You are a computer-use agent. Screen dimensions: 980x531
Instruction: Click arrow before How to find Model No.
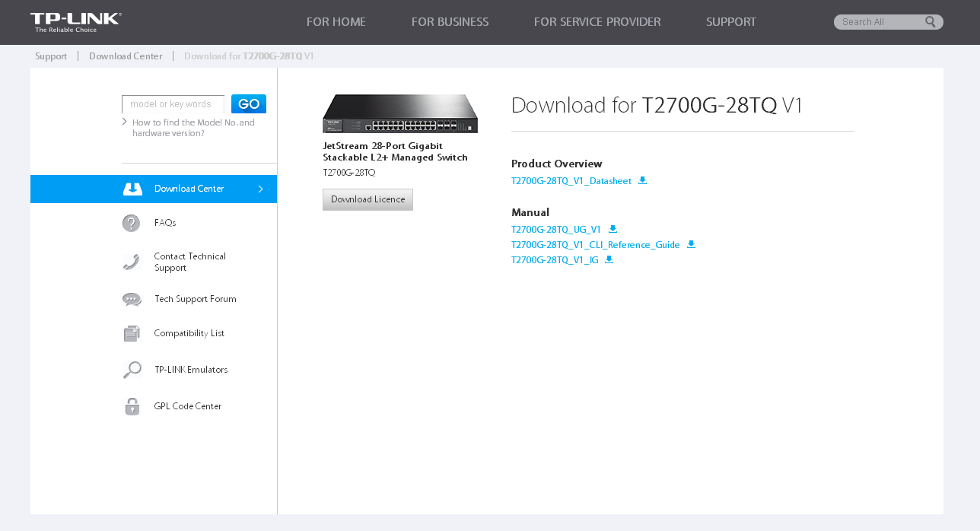click(x=124, y=122)
